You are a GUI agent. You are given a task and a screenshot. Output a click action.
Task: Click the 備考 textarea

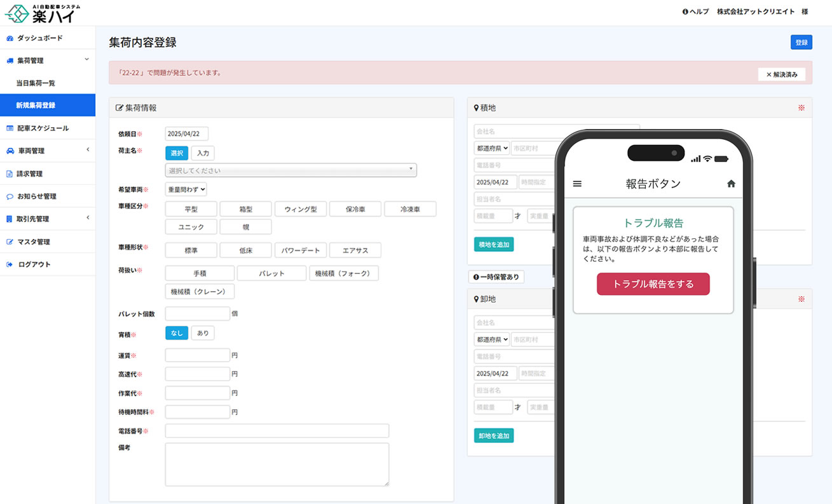(276, 464)
